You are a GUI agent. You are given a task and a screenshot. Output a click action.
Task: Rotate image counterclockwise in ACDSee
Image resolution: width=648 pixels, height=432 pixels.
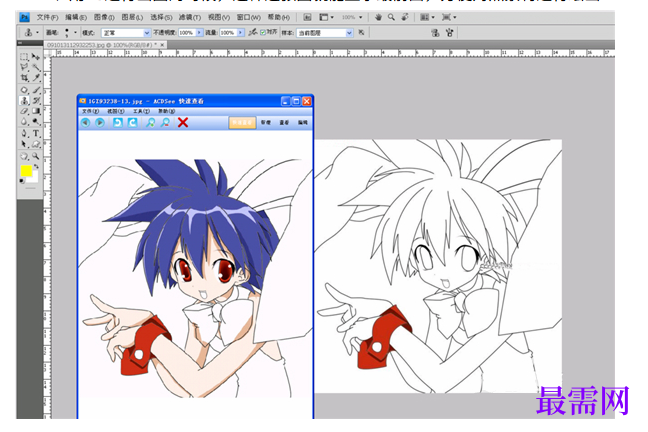tap(118, 122)
